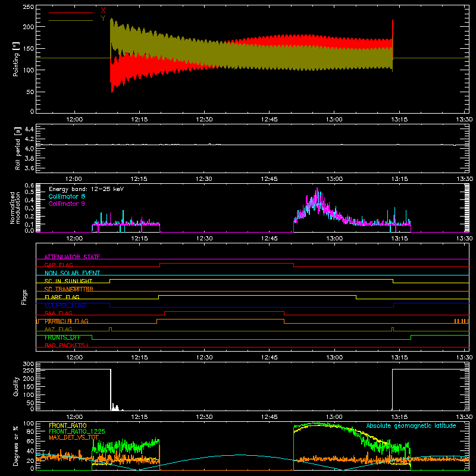Screen dimensions: 476x476
Task: Click the 'Pointing' vertical axis title
Action: pyautogui.click(x=16, y=59)
